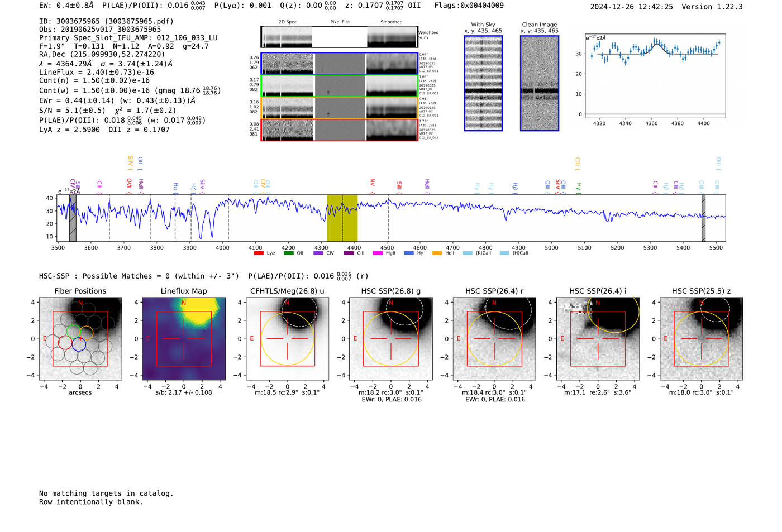Click the Obs: 20190625v017_3003675965 line
Image resolution: width=782 pixels, height=532 pixels.
pos(100,30)
